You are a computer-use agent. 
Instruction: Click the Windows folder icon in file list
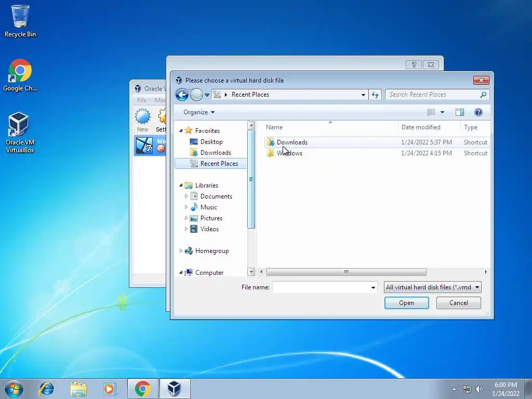[270, 153]
